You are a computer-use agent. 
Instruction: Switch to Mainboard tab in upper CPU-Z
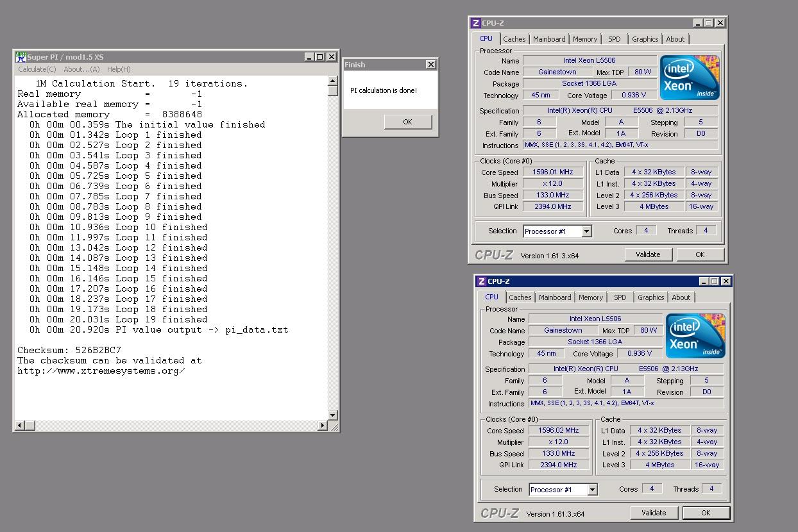549,39
